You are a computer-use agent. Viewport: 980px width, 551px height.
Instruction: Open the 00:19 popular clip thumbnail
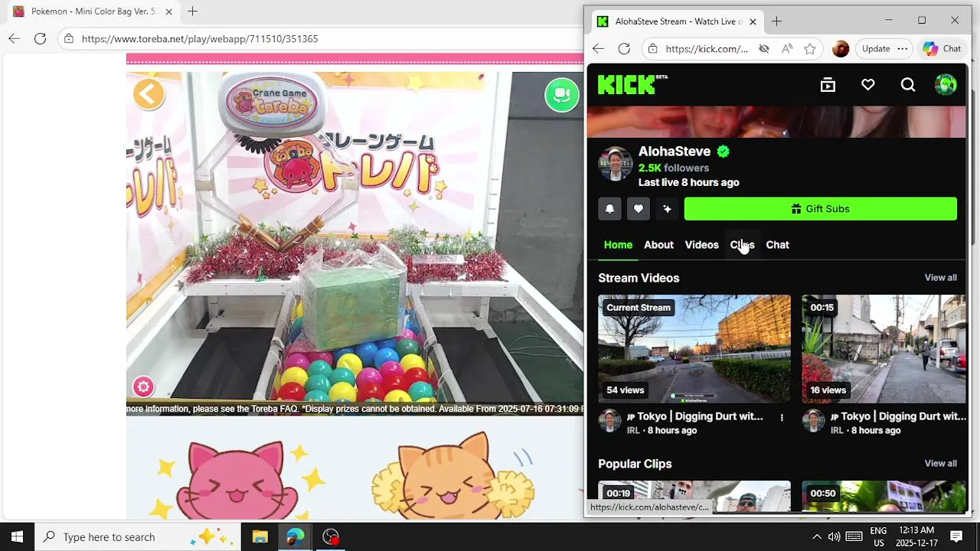click(x=694, y=496)
